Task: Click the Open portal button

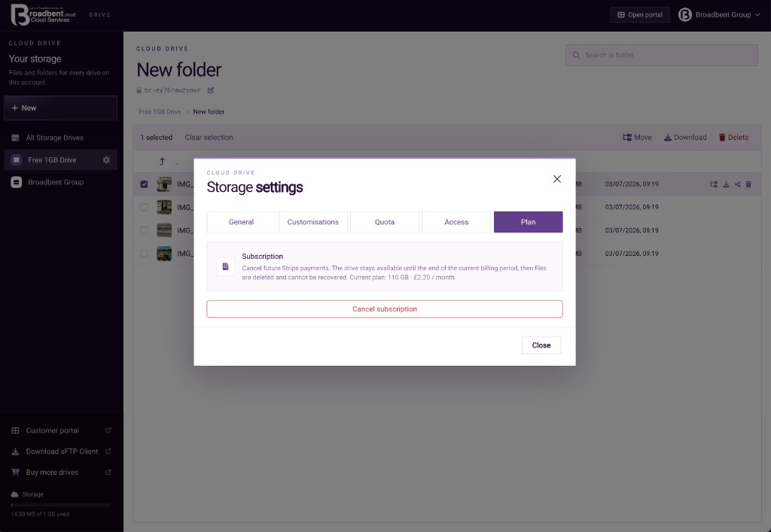Action: tap(640, 15)
